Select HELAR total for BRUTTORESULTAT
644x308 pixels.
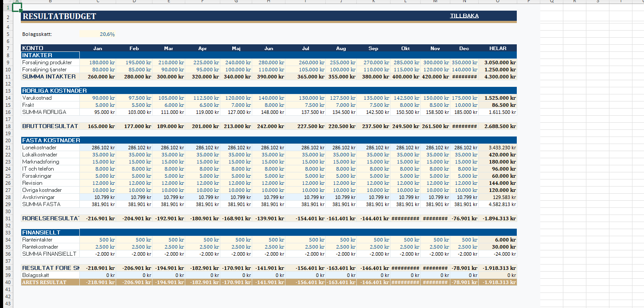[497, 126]
